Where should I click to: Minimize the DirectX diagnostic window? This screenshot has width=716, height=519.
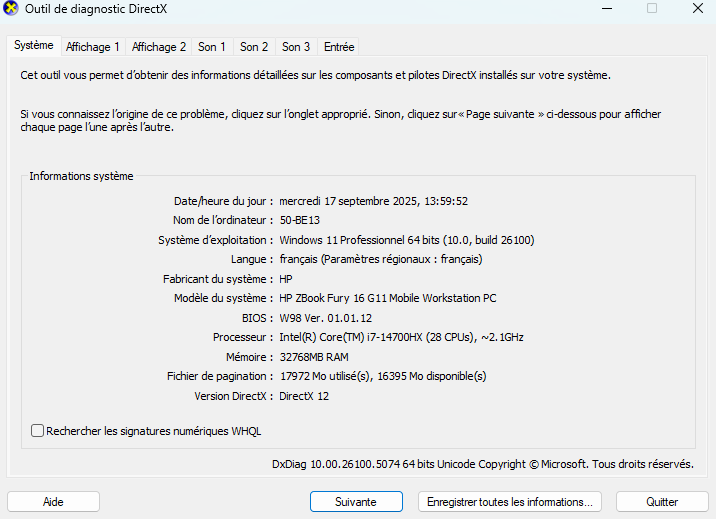tap(605, 9)
